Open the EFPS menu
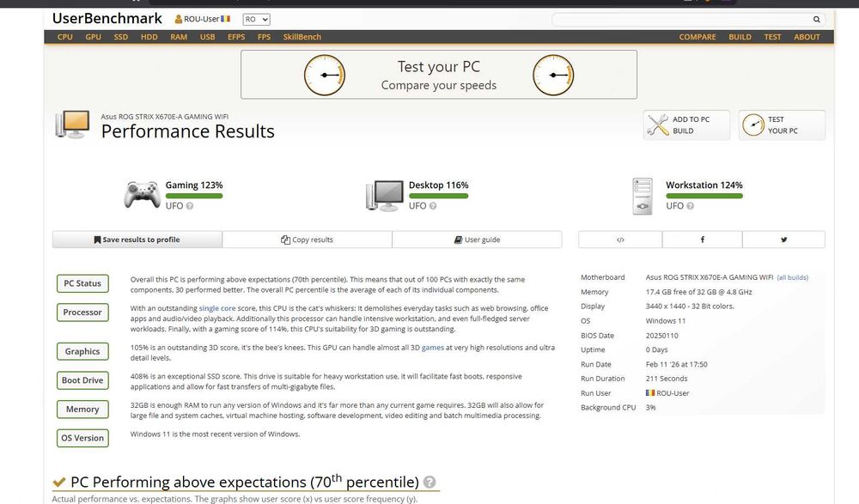This screenshot has width=859, height=504. click(236, 37)
